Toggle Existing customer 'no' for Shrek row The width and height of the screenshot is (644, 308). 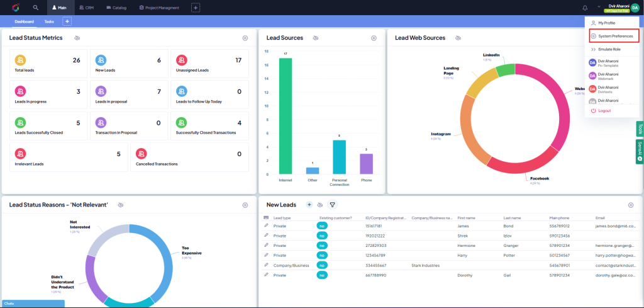coord(322,236)
